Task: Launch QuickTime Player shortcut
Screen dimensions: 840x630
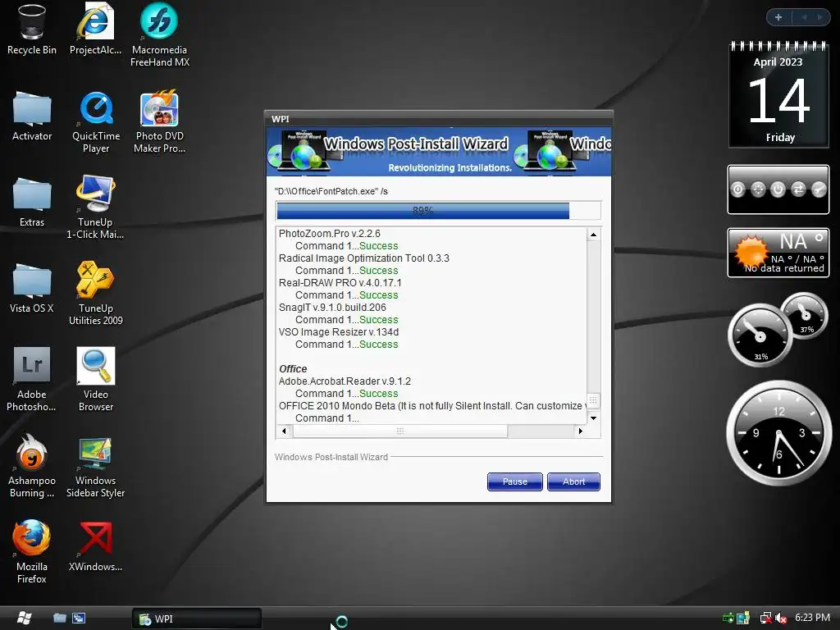Action: 96,123
